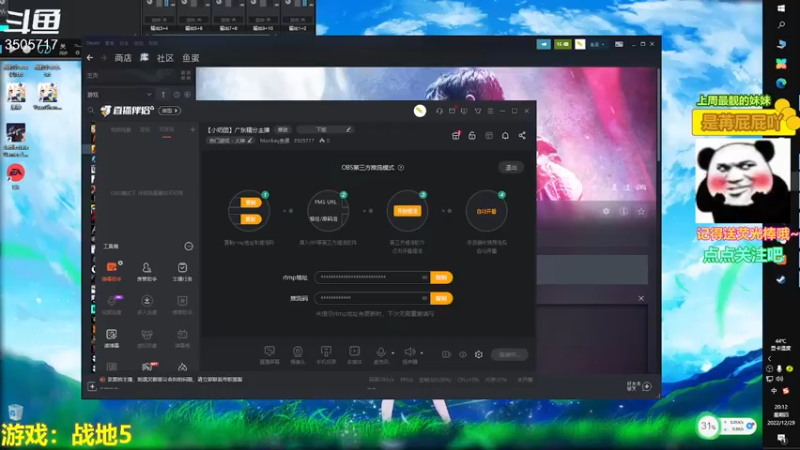Collapse the 工具箱 toolbox section

pos(188,246)
